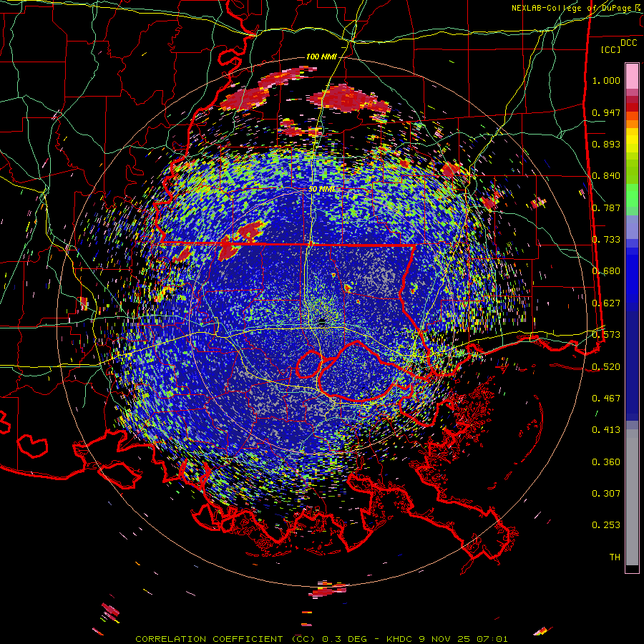The height and width of the screenshot is (644, 644).
Task: Click the DCC product label above the scale
Action: [x=628, y=43]
